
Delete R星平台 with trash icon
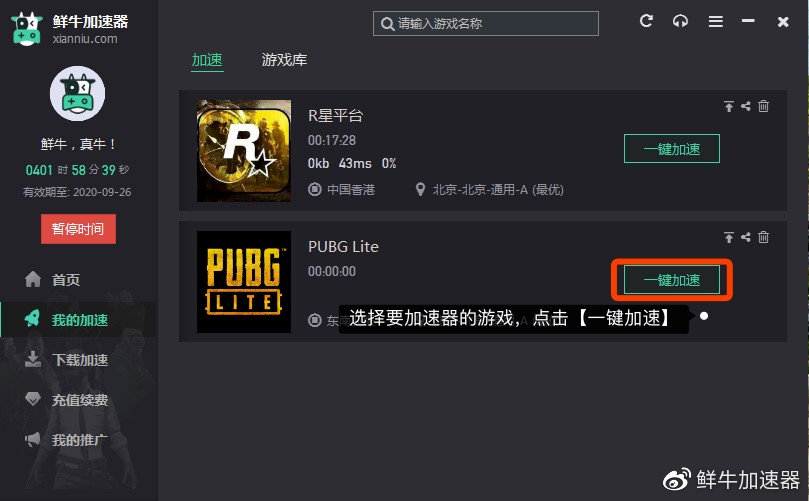point(763,106)
